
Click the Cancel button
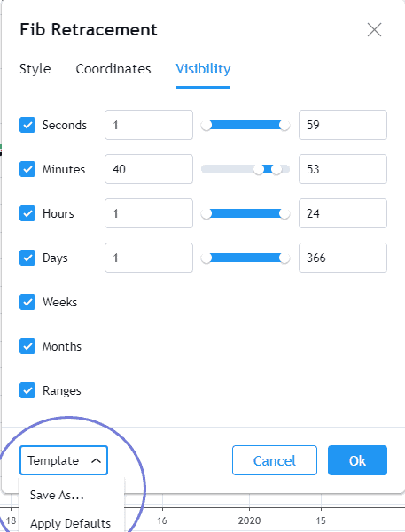(x=275, y=460)
